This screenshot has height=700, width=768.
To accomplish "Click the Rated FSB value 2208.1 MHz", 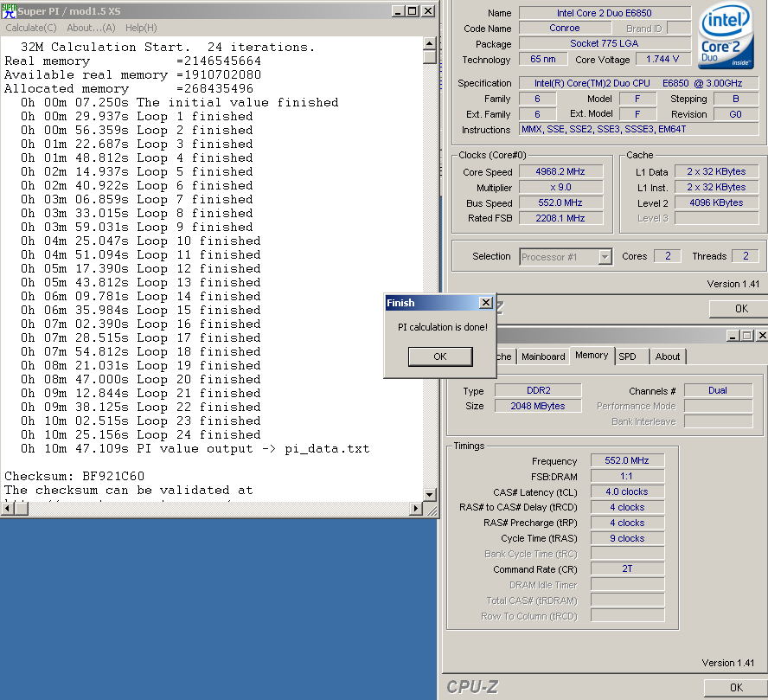I will tap(560, 218).
